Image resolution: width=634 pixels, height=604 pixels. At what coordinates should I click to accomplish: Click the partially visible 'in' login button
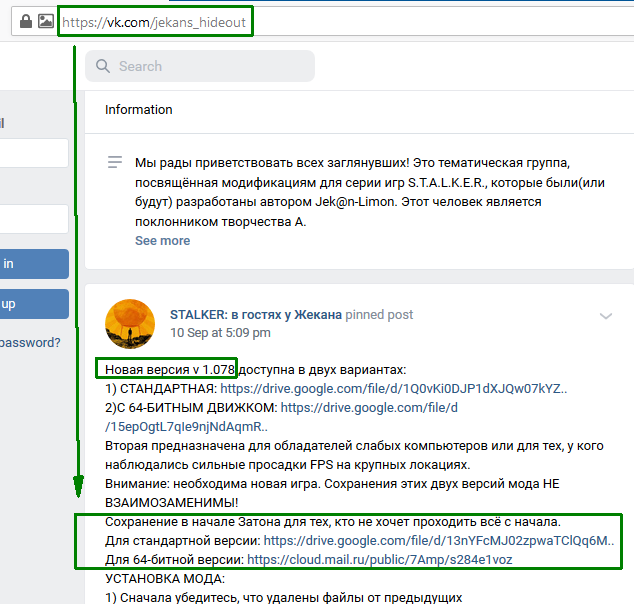pos(34,264)
